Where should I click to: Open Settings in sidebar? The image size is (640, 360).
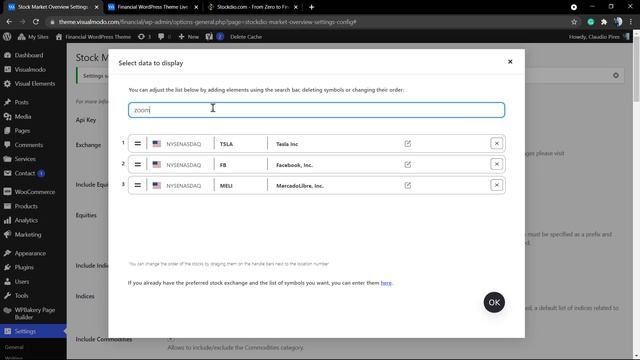click(x=33, y=331)
